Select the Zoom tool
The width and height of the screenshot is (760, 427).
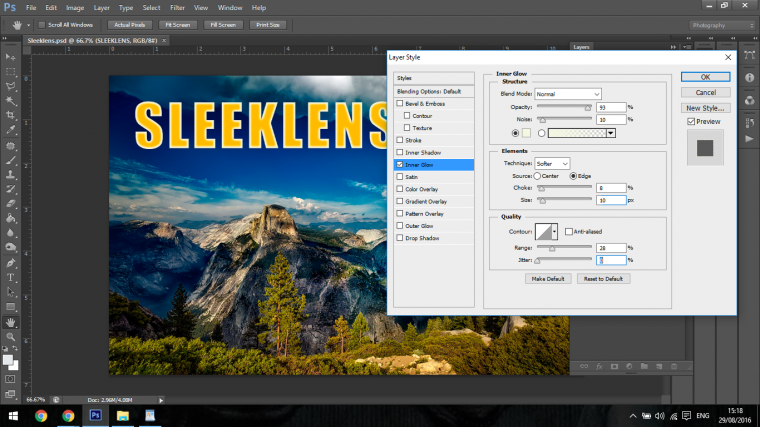pos(10,337)
